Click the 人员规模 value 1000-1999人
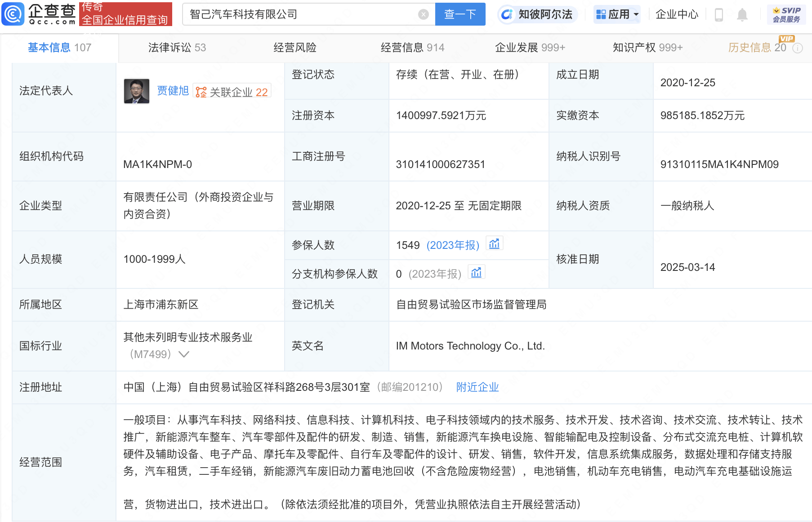Viewport: 812px width, 522px height. (x=154, y=259)
